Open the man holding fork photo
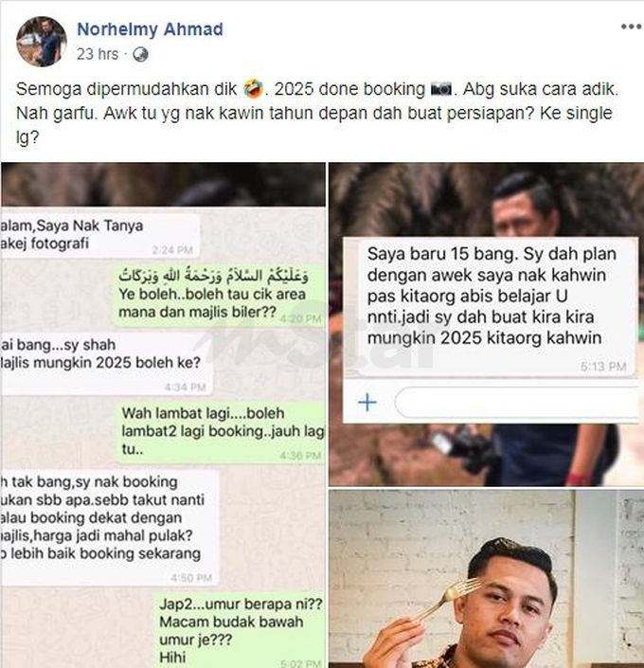644x668 pixels. pos(487,579)
